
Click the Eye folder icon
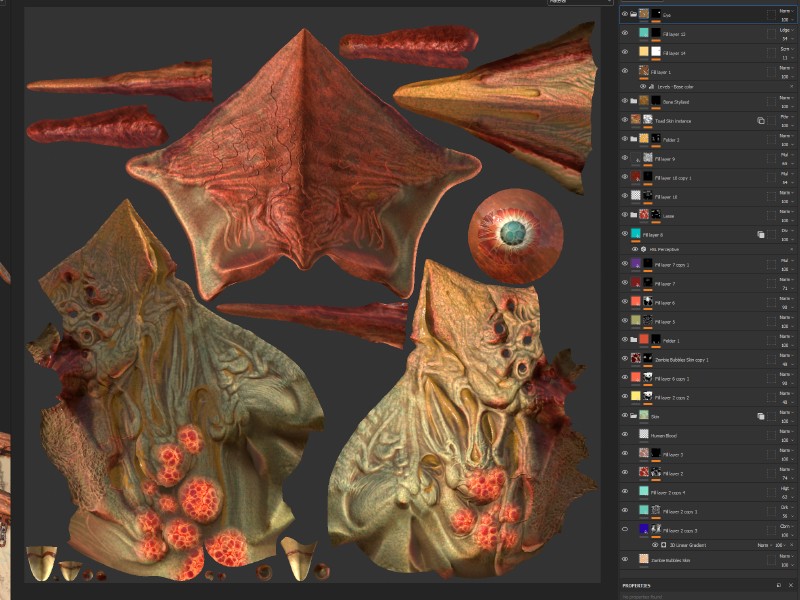634,14
